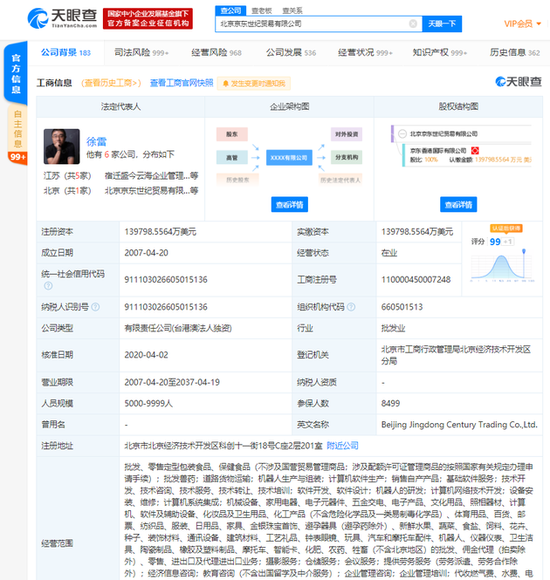This screenshot has width=550, height=580.
Task: Select the 官方信息 side tab
Action: (16, 73)
